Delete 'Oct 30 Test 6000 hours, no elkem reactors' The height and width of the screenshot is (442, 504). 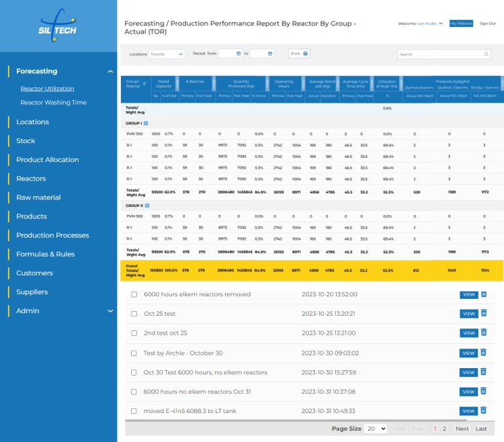(483, 372)
